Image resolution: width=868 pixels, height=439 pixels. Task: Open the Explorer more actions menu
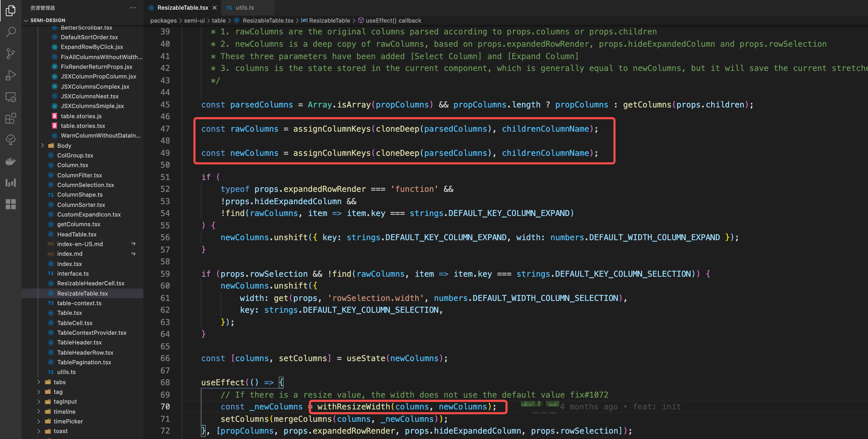click(x=133, y=8)
